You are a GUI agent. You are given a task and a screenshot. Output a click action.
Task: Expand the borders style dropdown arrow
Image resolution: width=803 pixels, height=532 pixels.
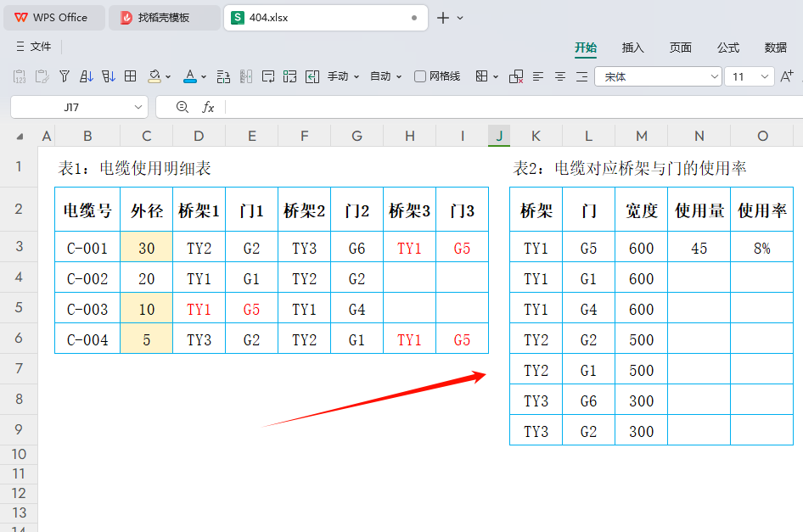(x=496, y=77)
